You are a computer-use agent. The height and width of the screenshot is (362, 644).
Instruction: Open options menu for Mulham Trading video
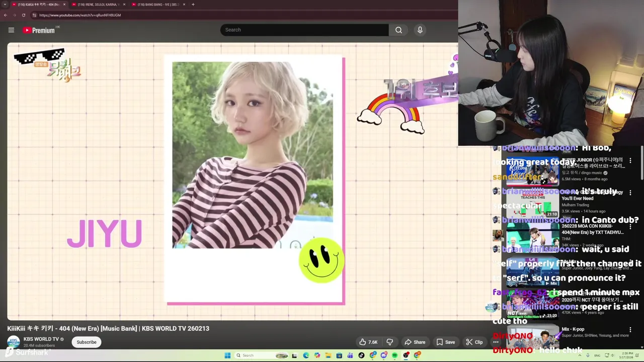[x=630, y=193]
